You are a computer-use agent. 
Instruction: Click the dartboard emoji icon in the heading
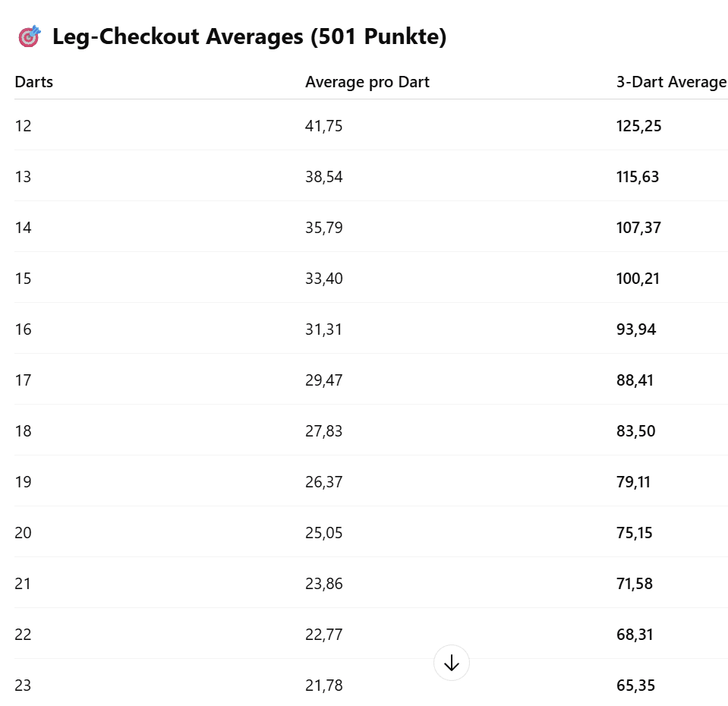[x=30, y=36]
